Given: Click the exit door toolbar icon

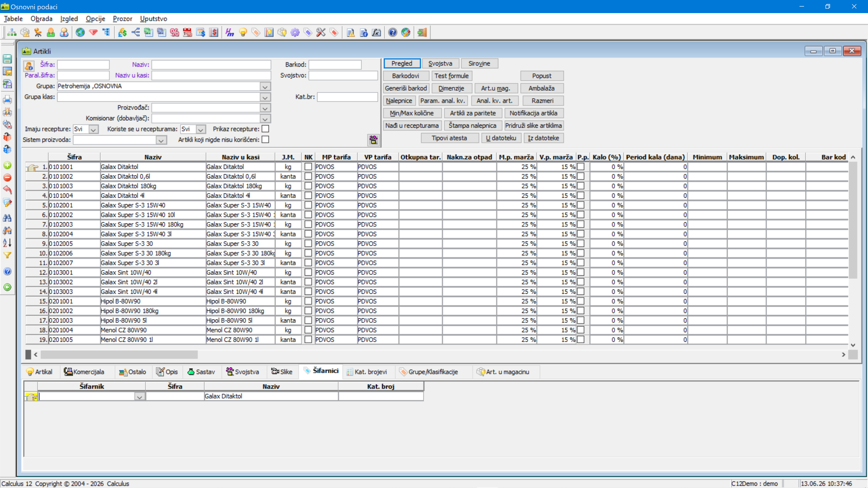Looking at the screenshot, I should point(422,32).
